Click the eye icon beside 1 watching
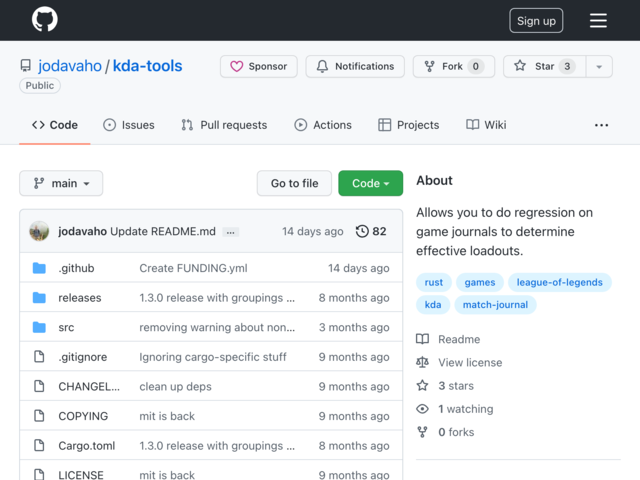The image size is (640, 480). point(422,409)
